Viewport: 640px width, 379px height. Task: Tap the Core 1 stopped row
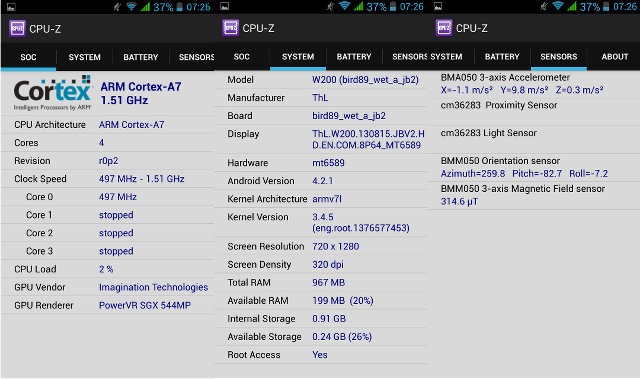[x=107, y=215]
